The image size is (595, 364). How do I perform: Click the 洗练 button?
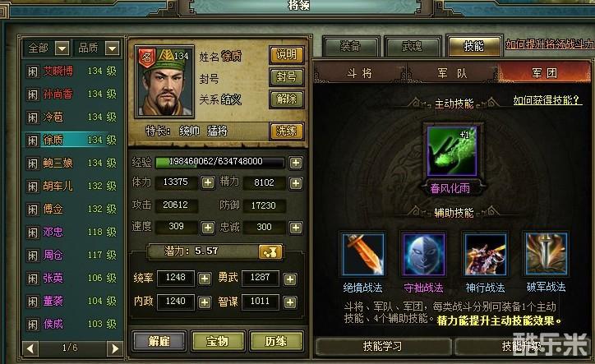(287, 131)
